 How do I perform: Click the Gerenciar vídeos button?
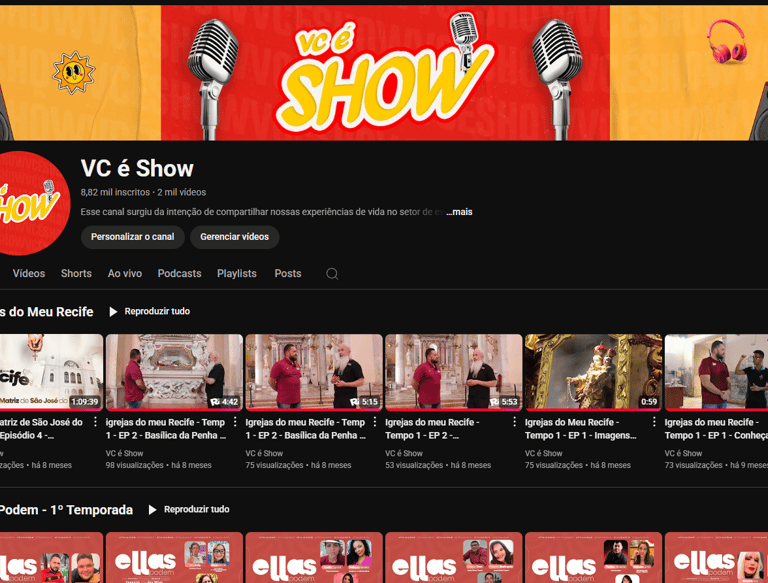pos(235,237)
